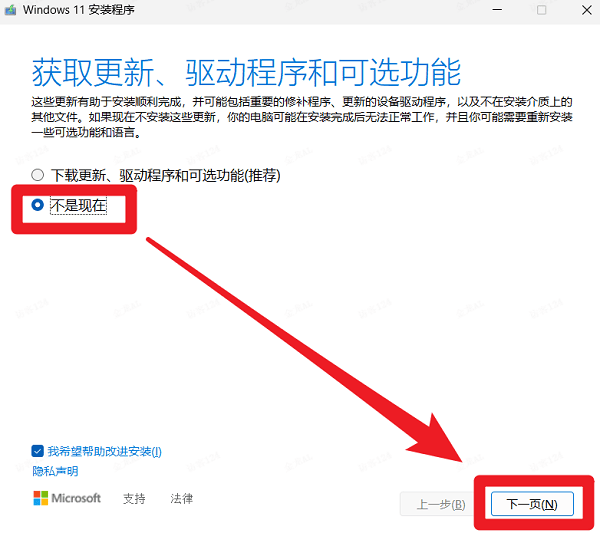This screenshot has height=533, width=600.
Task: Click the Microsoft wordmark text
Action: 77,498
